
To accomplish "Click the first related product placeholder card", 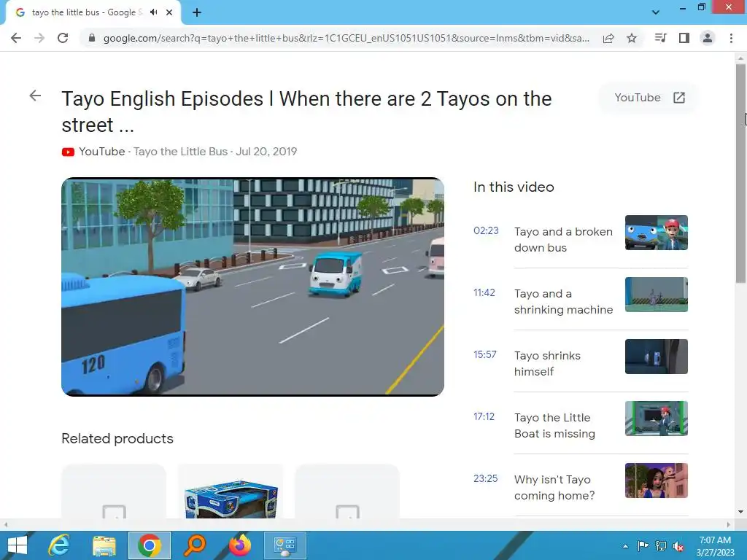I will tap(114, 491).
